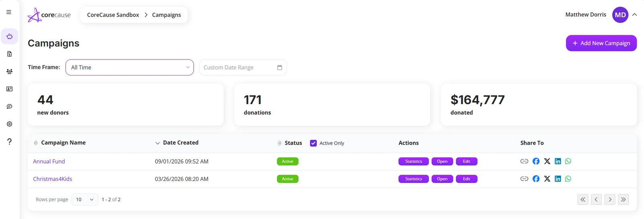Open the hamburger menu icon
Screen dimensions: 644x219
[9, 12]
